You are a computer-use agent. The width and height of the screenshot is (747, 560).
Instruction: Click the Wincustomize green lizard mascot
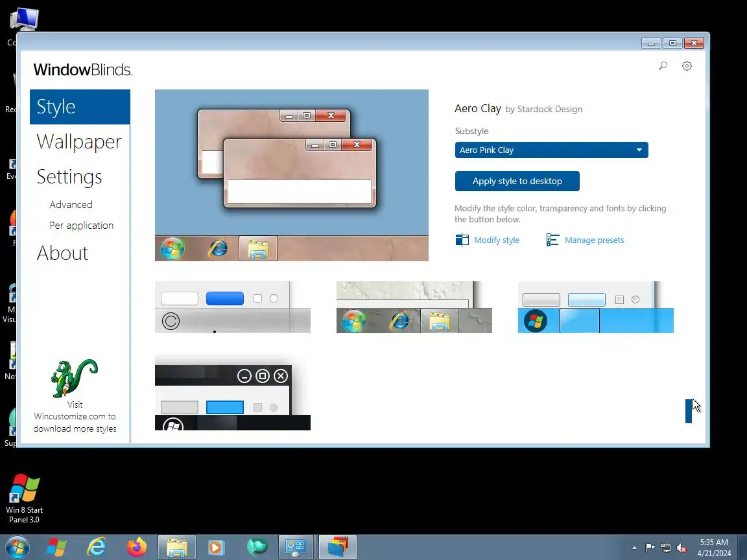pos(75,378)
